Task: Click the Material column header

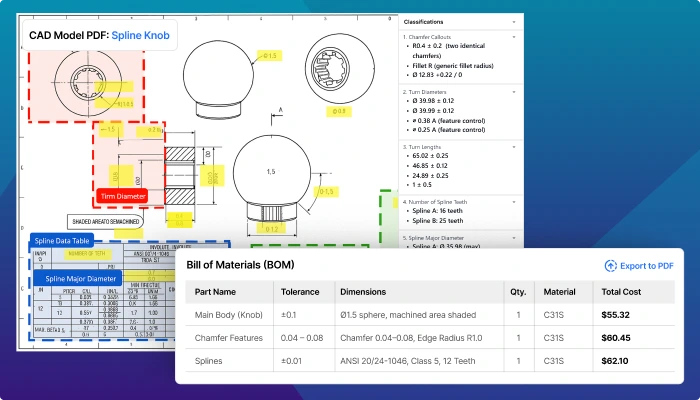Action: tap(559, 292)
